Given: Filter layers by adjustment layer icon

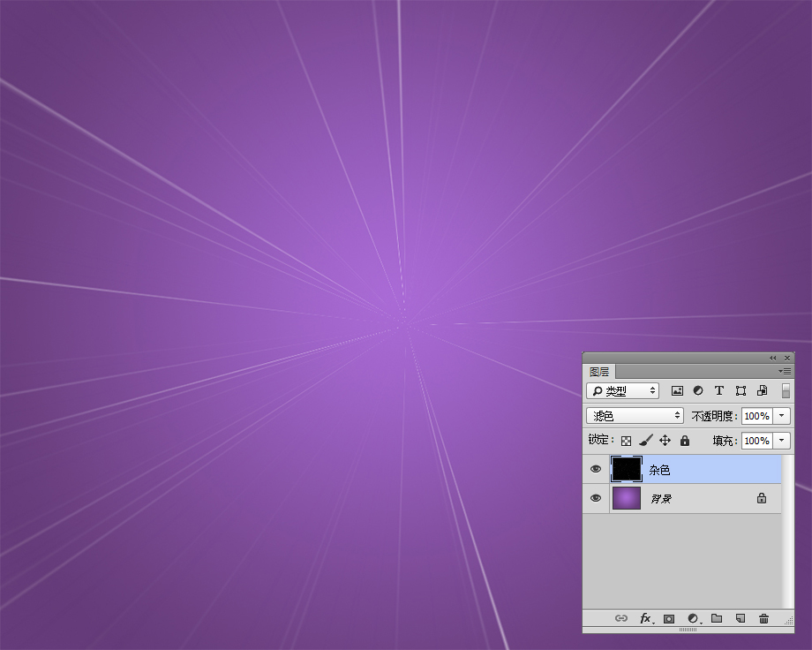Looking at the screenshot, I should (x=698, y=391).
